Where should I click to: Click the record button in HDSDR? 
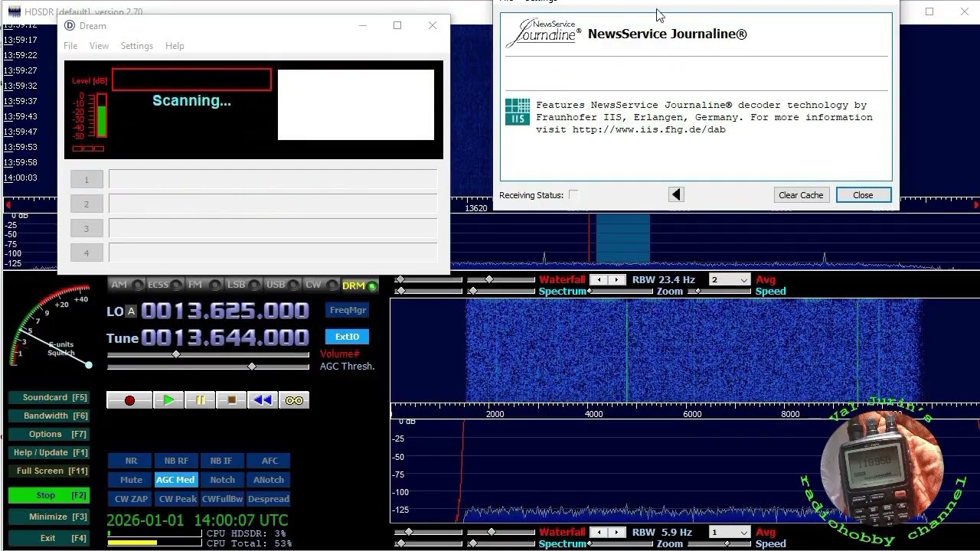tap(129, 400)
